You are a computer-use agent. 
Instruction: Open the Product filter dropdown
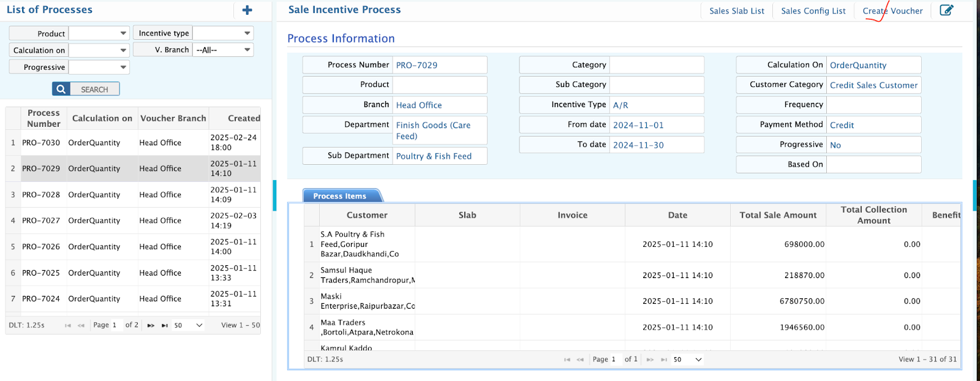99,33
